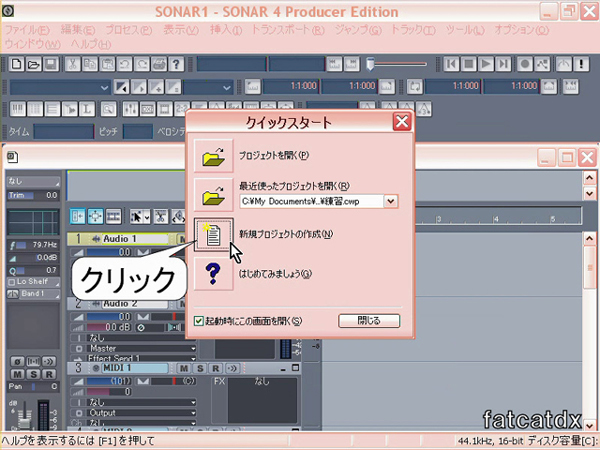This screenshot has width=600, height=450.
Task: Click the Undo arrow toolbar icon
Action: [x=124, y=64]
